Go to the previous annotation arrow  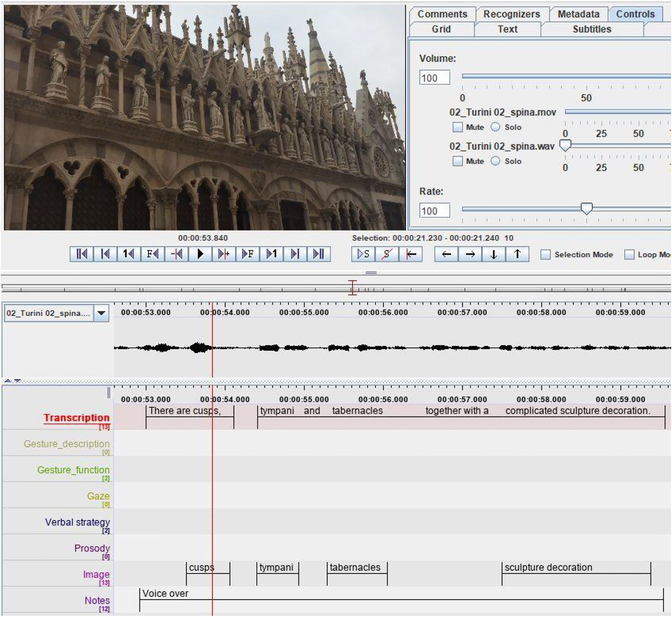point(446,254)
